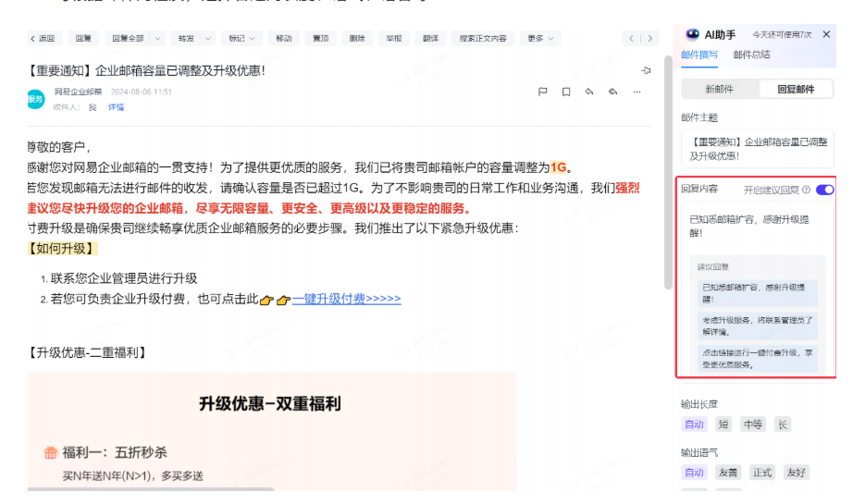The image size is (865, 504).
Task: Set output length to 短
Action: click(x=723, y=424)
